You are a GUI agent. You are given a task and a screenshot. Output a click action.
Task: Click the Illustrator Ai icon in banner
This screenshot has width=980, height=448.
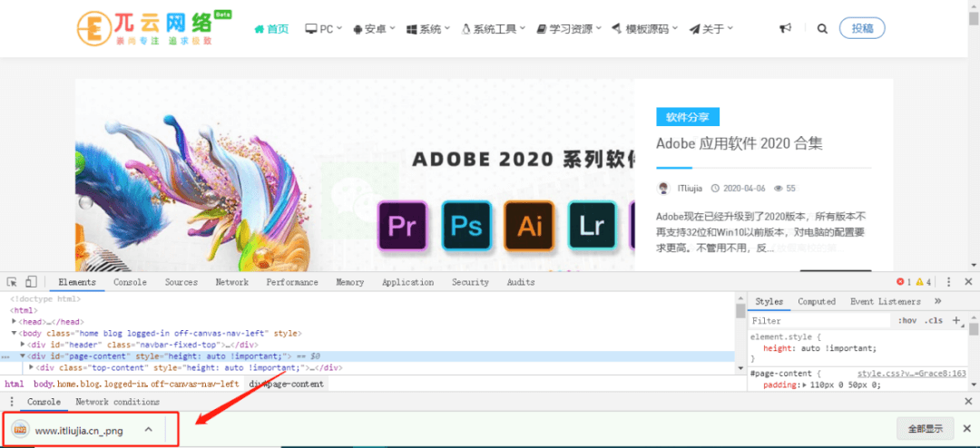pos(529,226)
